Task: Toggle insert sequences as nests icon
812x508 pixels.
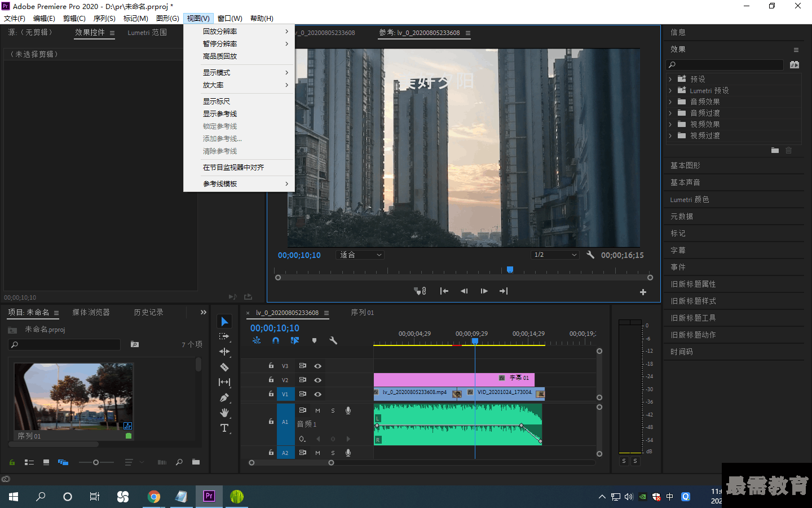Action: pyautogui.click(x=257, y=340)
